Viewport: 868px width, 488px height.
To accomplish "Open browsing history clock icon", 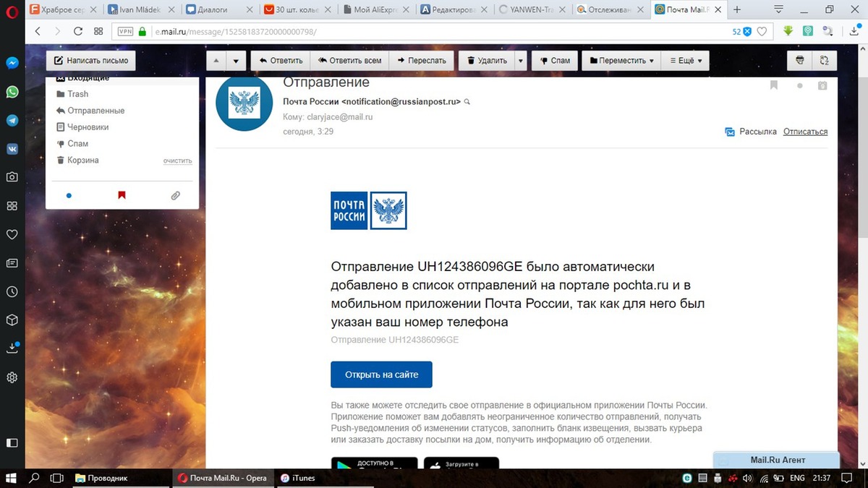I will tap(12, 292).
